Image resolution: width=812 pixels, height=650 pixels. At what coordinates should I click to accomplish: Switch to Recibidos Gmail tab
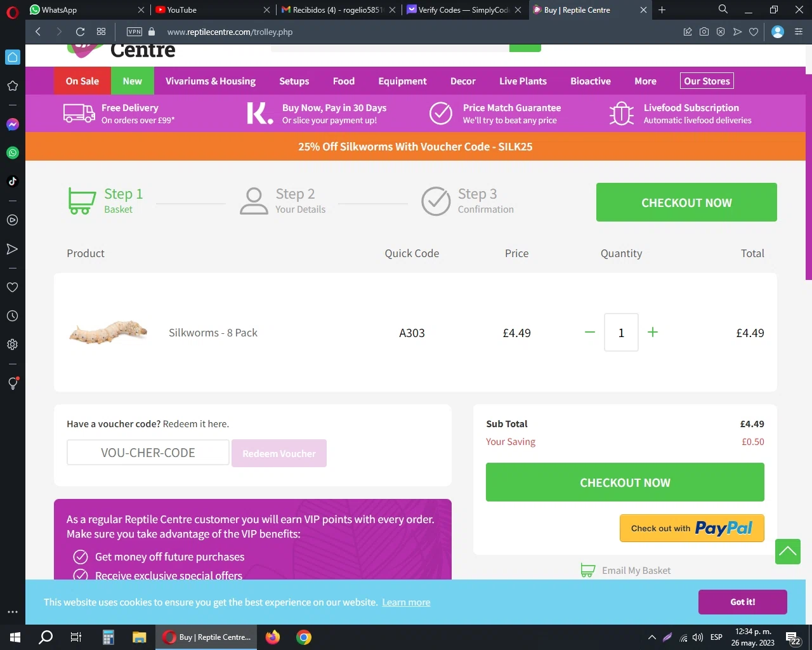(338, 10)
